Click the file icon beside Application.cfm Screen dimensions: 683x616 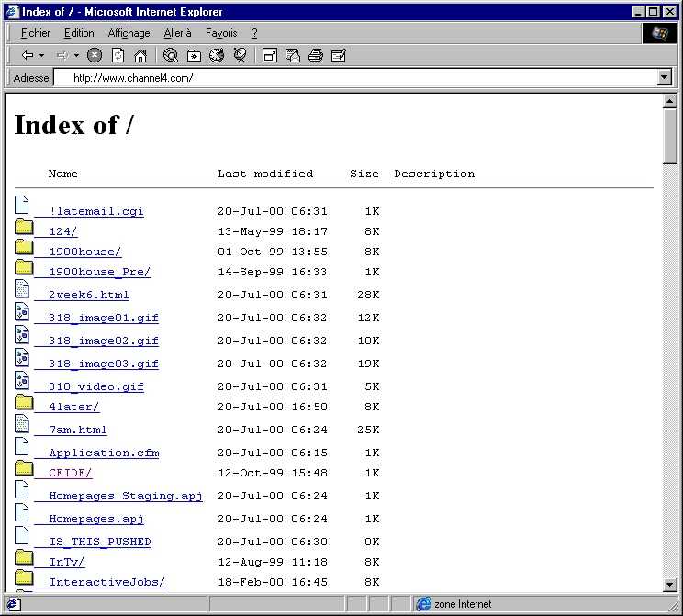click(x=22, y=446)
